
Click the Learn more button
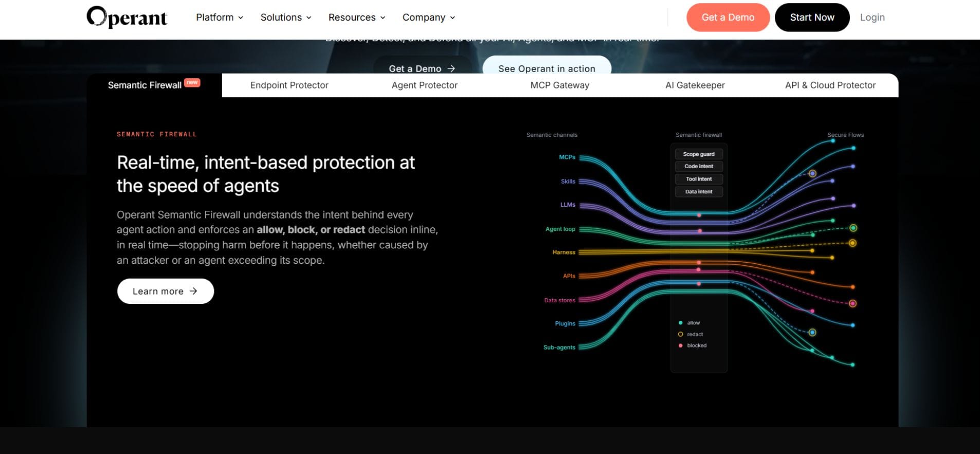166,291
